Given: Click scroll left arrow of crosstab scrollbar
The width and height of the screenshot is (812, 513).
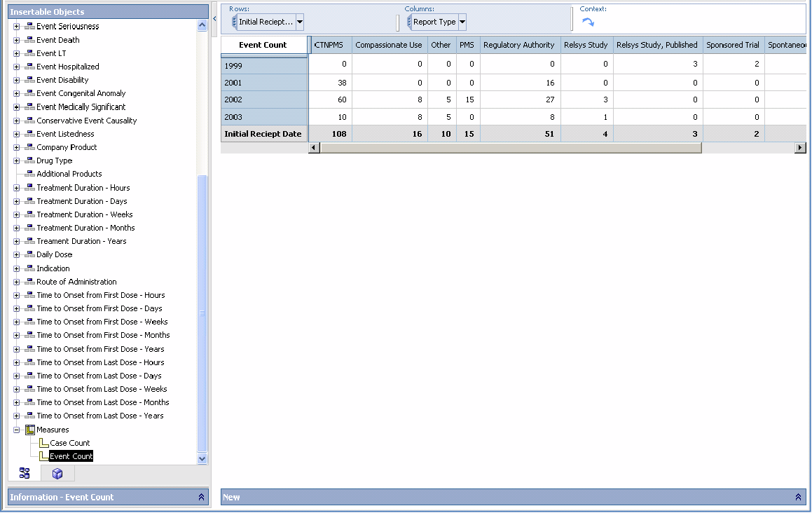Looking at the screenshot, I should pyautogui.click(x=313, y=148).
